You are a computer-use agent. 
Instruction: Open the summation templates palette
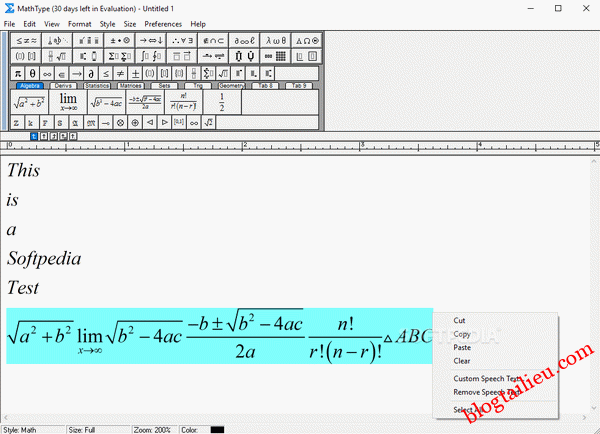119,56
